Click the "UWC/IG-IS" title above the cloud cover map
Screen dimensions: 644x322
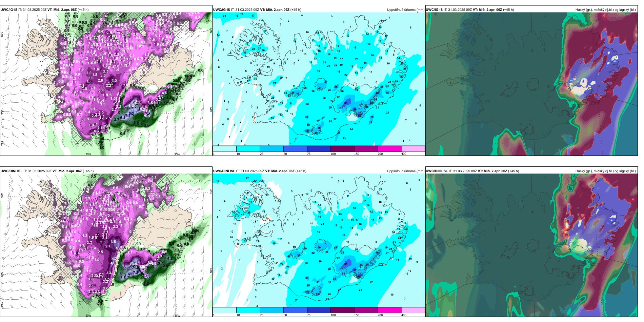(x=434, y=10)
